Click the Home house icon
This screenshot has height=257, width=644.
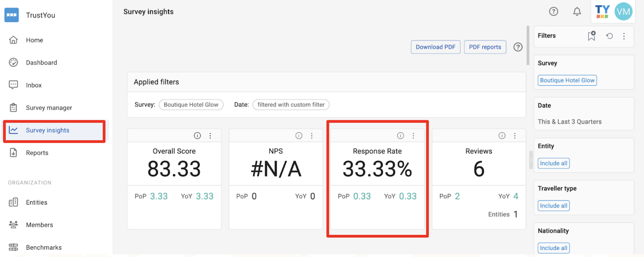(13, 40)
